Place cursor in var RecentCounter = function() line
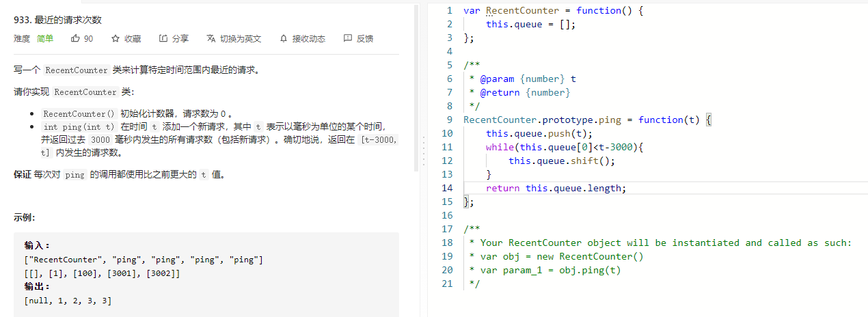Viewport: 868px width, 317px height. [x=554, y=10]
